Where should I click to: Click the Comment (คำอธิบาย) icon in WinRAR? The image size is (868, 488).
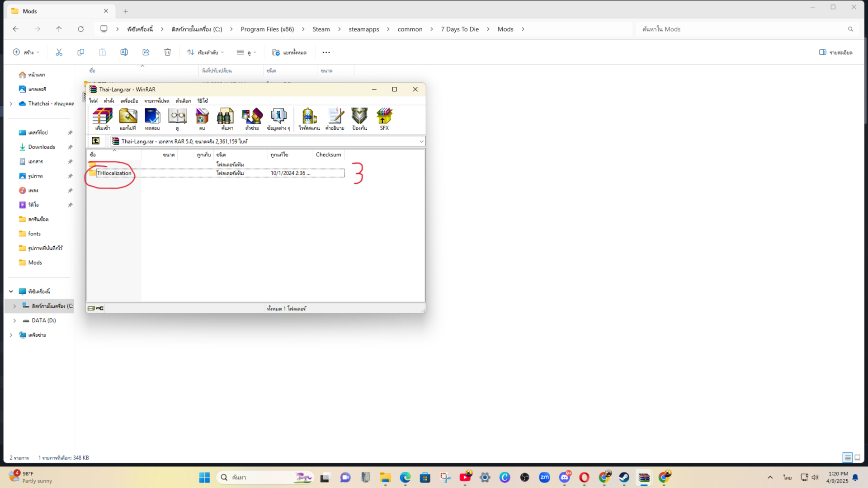(335, 119)
